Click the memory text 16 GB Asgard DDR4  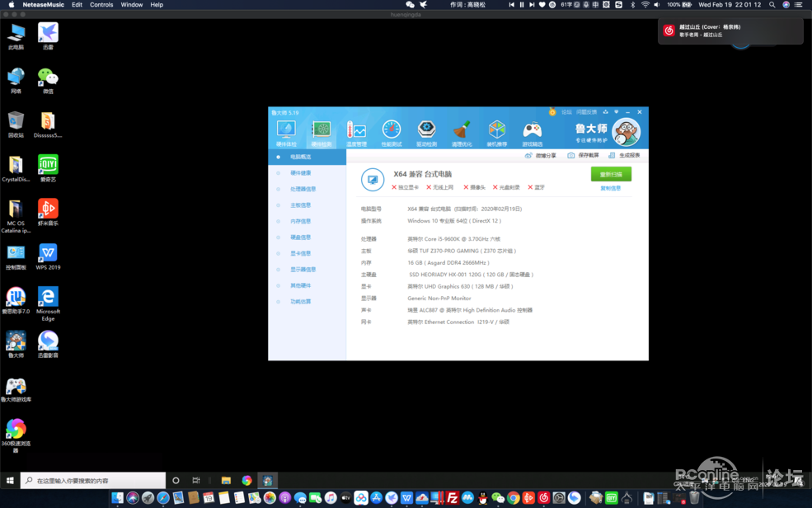tap(448, 263)
